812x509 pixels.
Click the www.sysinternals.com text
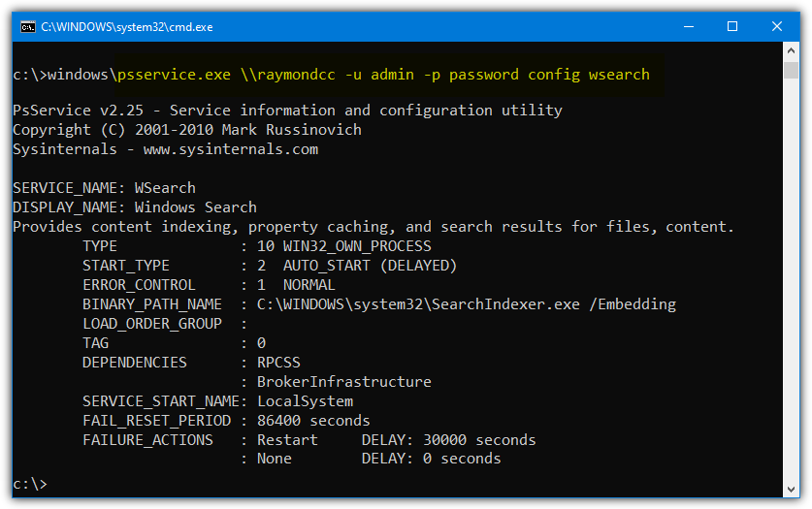tap(231, 149)
